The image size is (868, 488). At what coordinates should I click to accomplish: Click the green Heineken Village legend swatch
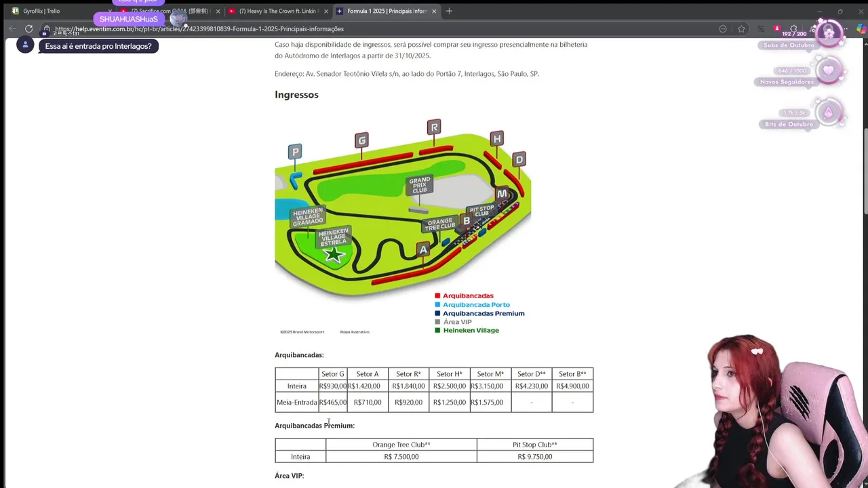[437, 331]
